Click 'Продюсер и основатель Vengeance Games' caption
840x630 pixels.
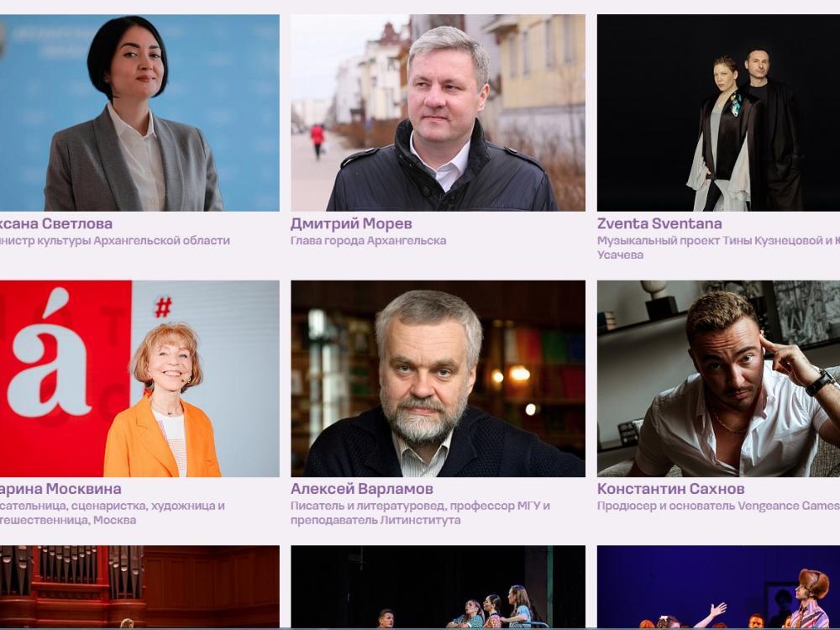(x=718, y=506)
